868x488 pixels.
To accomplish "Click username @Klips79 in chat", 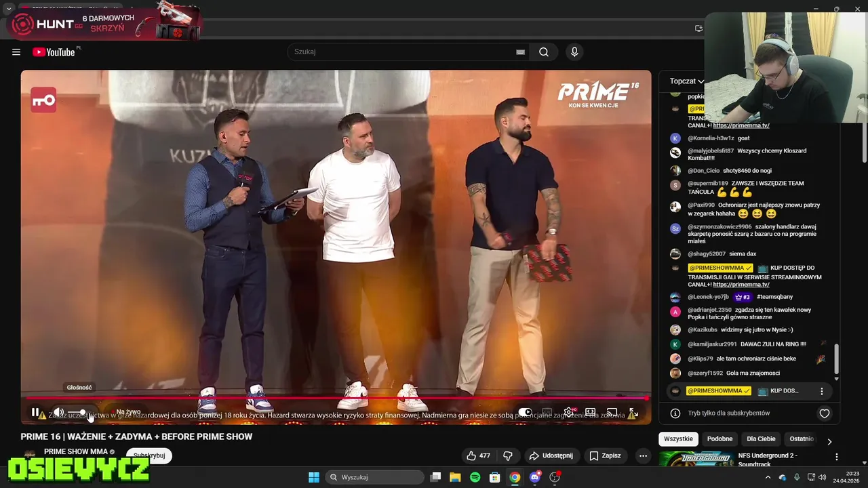I will pyautogui.click(x=701, y=359).
